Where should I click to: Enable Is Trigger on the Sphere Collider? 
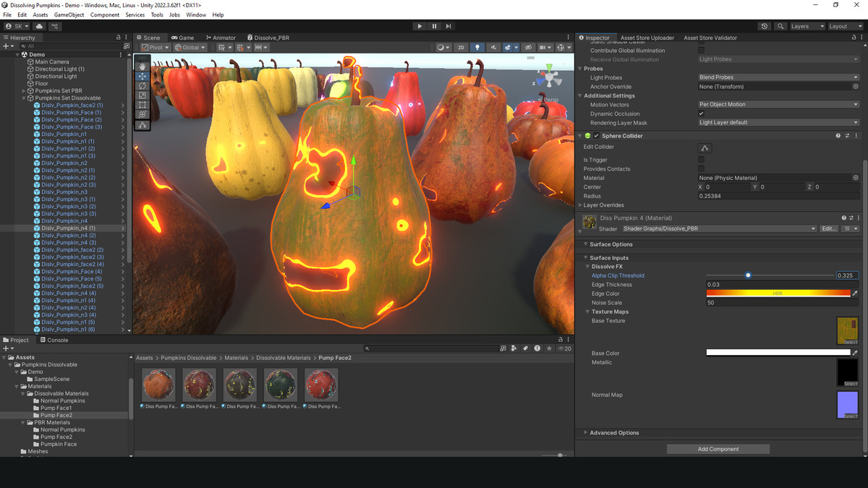(x=700, y=159)
